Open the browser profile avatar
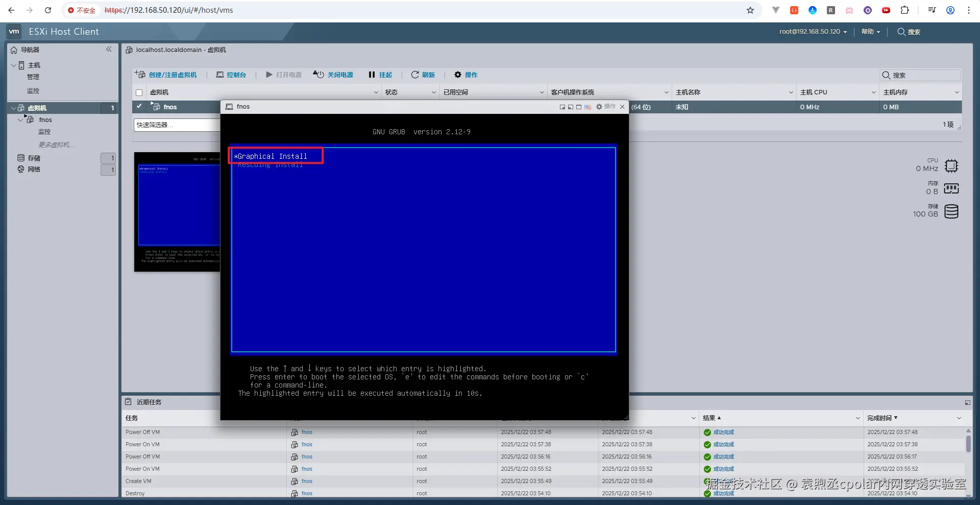This screenshot has height=505, width=980. click(950, 10)
